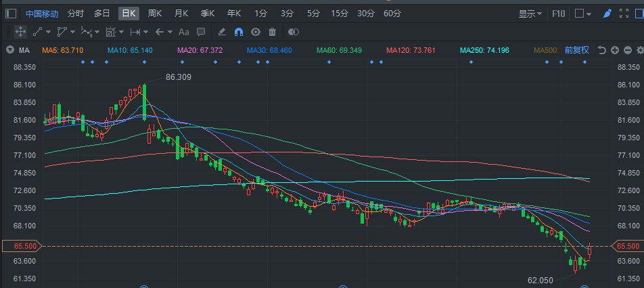Click 前复权 price adjustment option
This screenshot has height=288, width=644.
[x=576, y=50]
